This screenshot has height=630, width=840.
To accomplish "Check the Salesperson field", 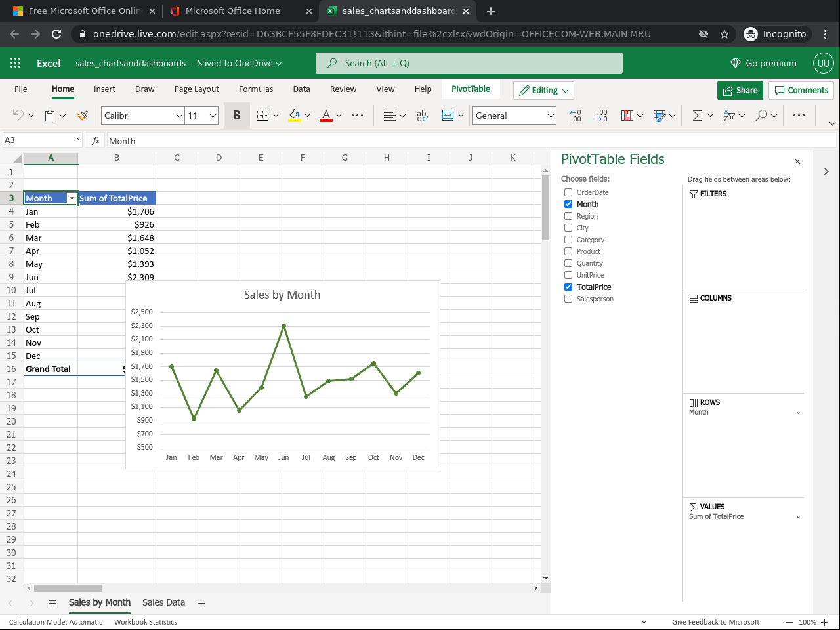I will point(568,299).
